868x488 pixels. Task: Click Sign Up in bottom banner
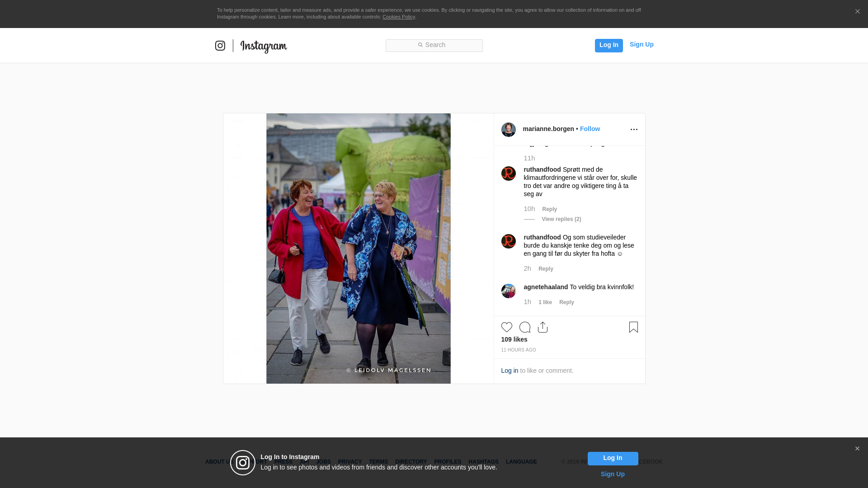coord(613,474)
